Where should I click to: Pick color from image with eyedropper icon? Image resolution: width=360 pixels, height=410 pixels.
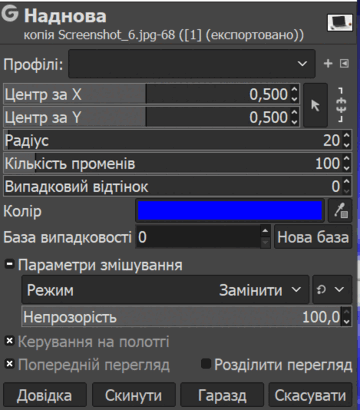click(340, 211)
